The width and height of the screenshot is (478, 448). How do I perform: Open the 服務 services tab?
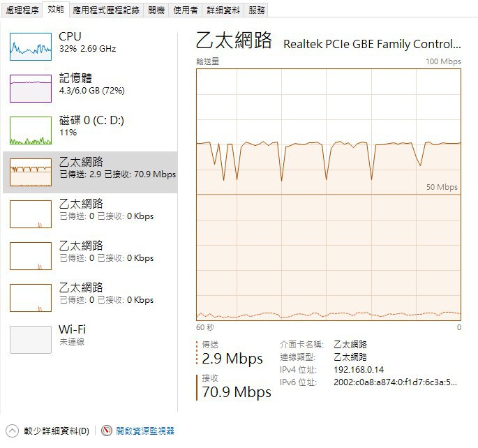pyautogui.click(x=256, y=10)
